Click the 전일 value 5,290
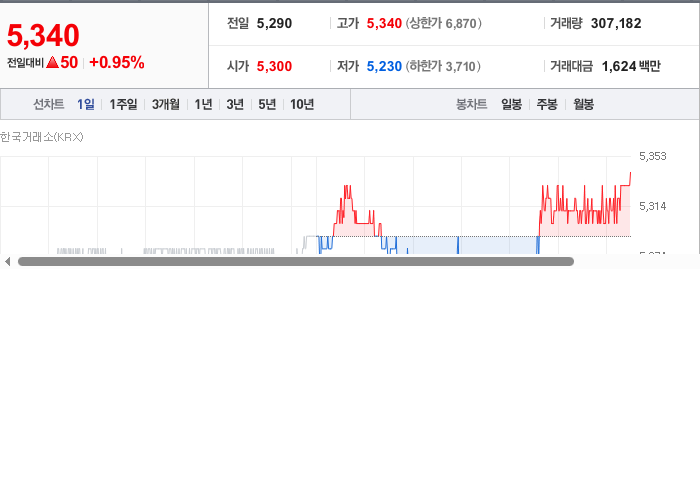This screenshot has height=490, width=700. (x=274, y=23)
